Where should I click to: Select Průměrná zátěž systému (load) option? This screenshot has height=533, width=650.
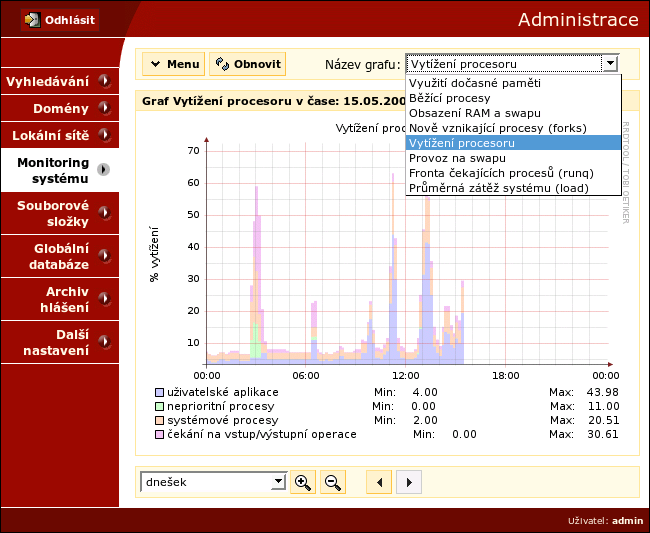click(x=513, y=188)
